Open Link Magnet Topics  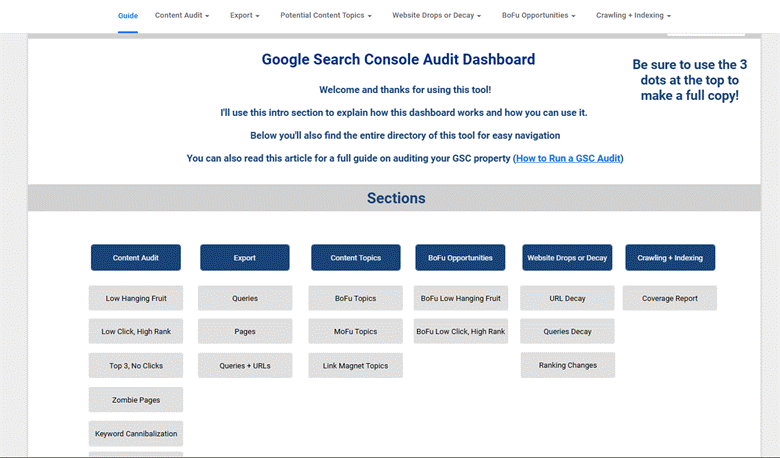pyautogui.click(x=356, y=366)
